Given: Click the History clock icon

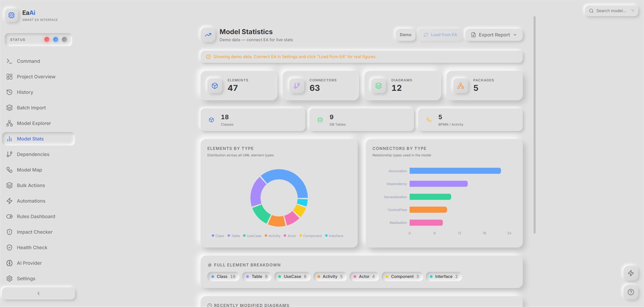Looking at the screenshot, I should click(x=9, y=92).
